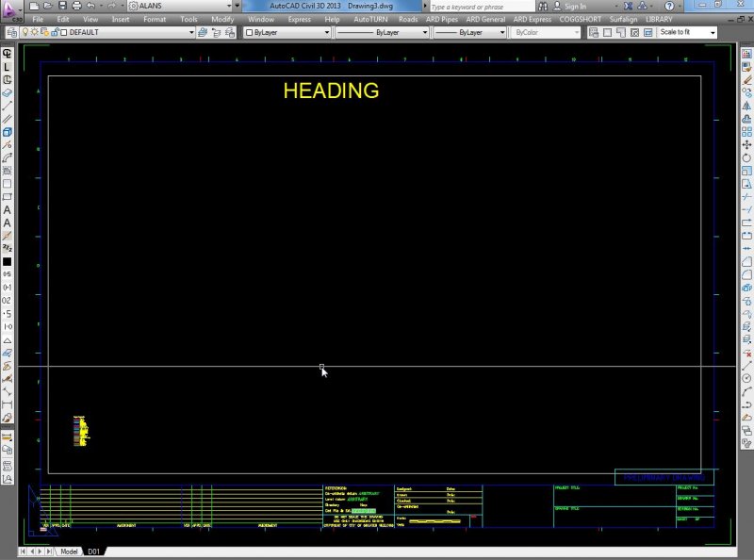Viewport: 754px width, 560px height.
Task: Click the ·5 text size button
Action: pyautogui.click(x=7, y=314)
